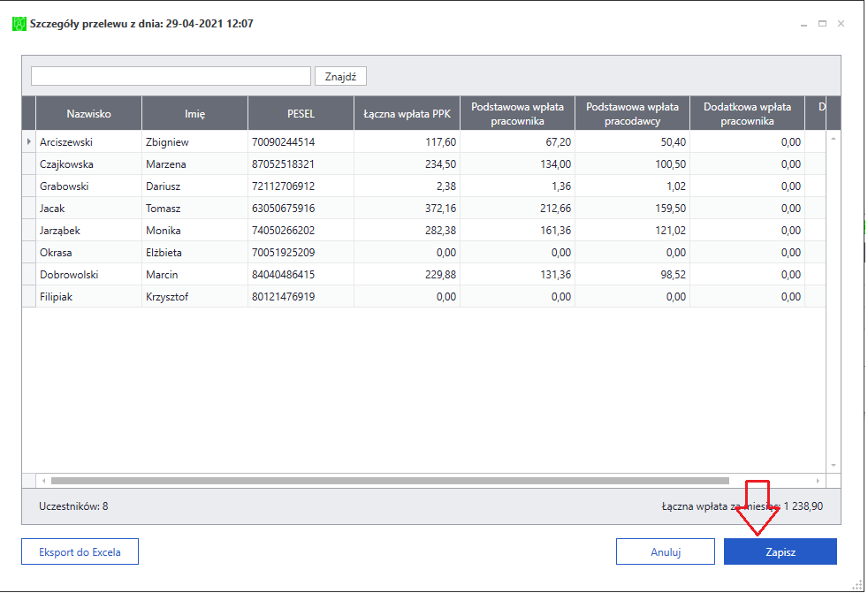Click the horizontal scrollbar left arrow
This screenshot has width=868, height=593.
click(x=43, y=481)
